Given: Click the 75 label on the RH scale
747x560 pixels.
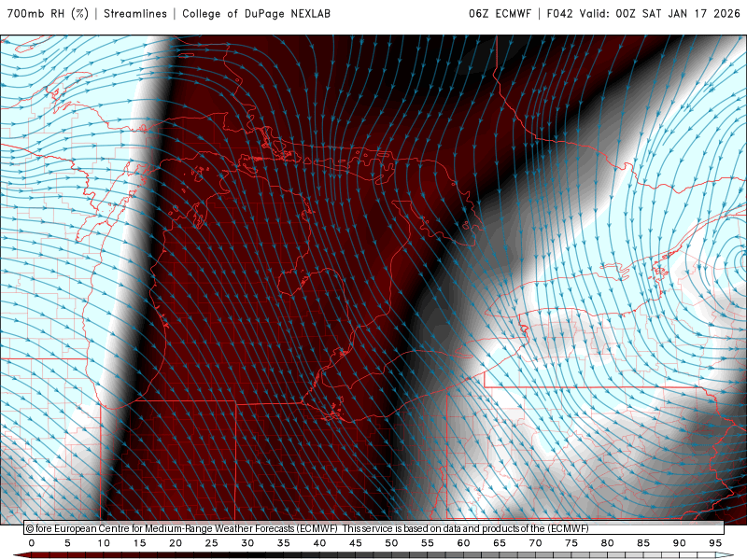Looking at the screenshot, I should click(x=571, y=543).
